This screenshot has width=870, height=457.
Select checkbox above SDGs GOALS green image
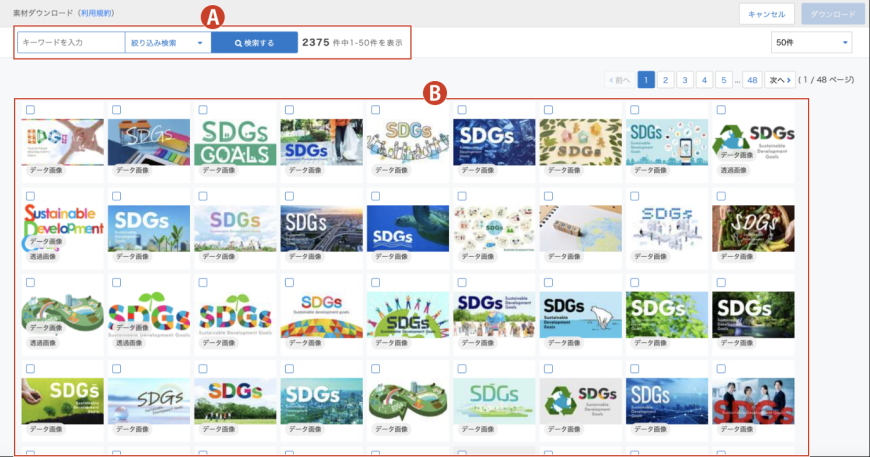[x=203, y=109]
